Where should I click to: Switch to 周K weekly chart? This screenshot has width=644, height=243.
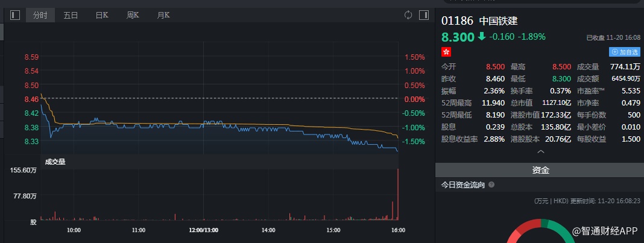[133, 15]
